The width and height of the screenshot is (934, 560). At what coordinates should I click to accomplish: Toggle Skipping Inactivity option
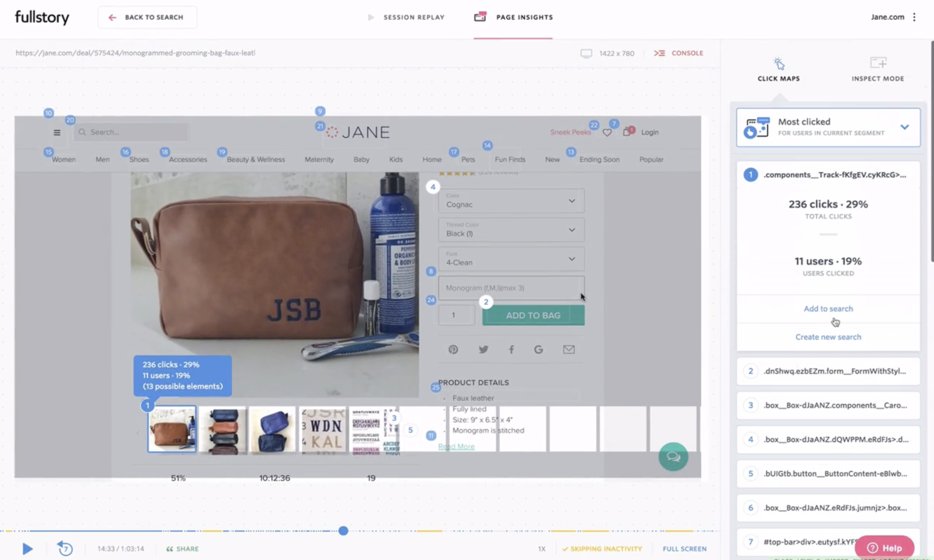(602, 549)
